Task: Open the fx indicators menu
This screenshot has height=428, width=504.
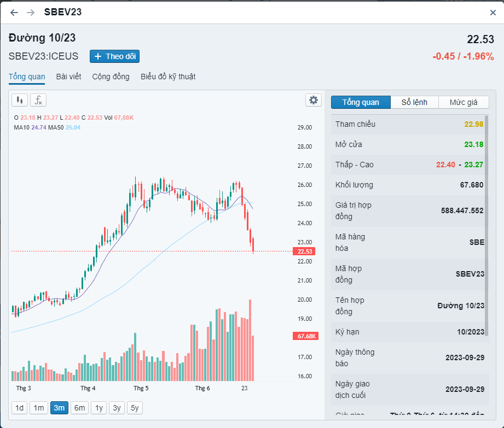Action: [38, 99]
